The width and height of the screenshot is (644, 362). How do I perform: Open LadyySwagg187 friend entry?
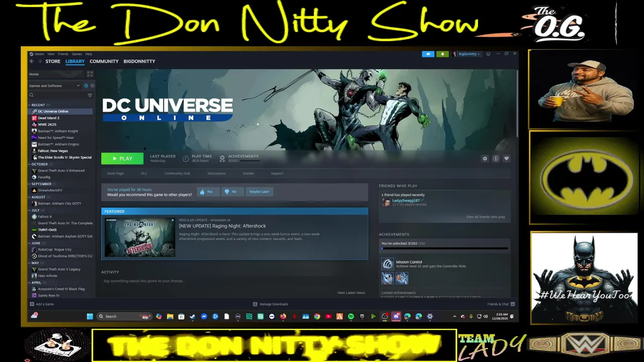pos(405,202)
